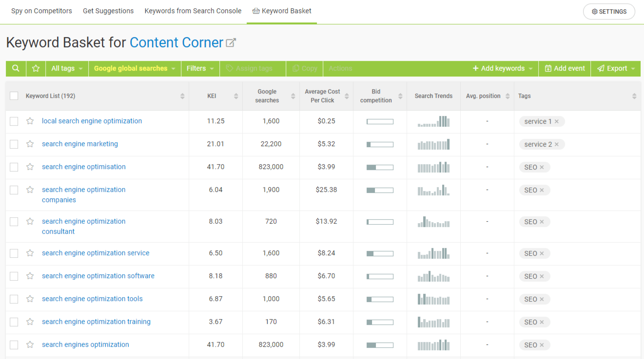Select all keywords with header checkbox
Screen dimensions: 644x359
[x=14, y=95]
